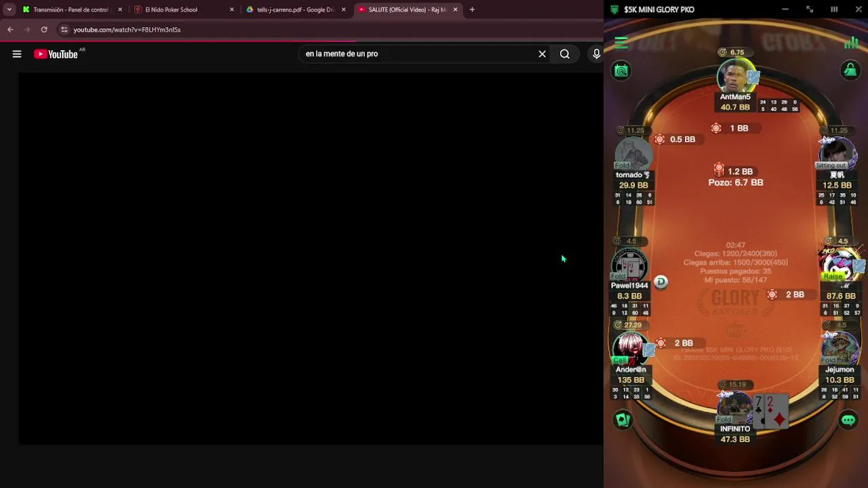Screen dimensions: 868x488
Task: Open YouTube guide hamburger menu
Action: tap(17, 54)
